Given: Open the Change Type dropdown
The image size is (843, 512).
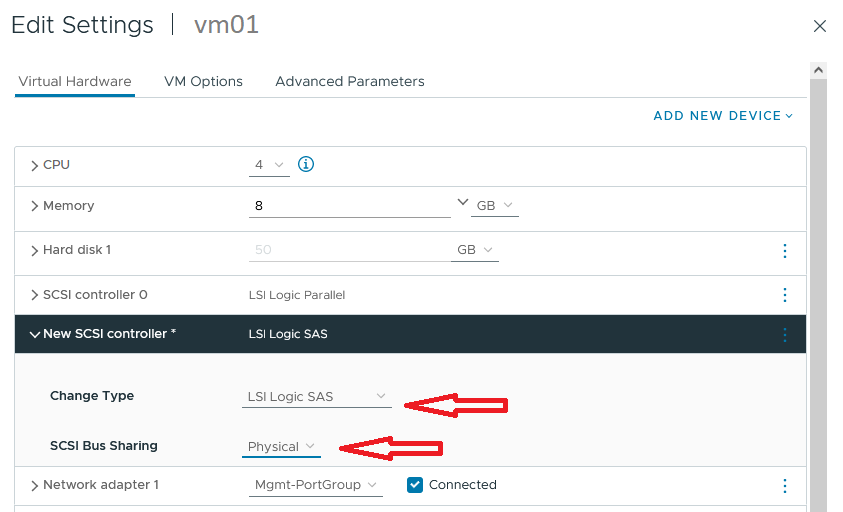Looking at the screenshot, I should [317, 397].
